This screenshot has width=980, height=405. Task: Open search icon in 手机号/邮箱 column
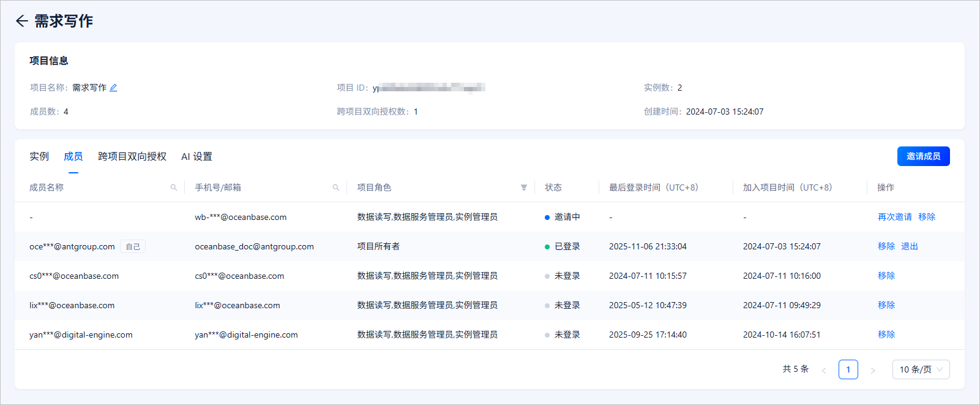336,187
